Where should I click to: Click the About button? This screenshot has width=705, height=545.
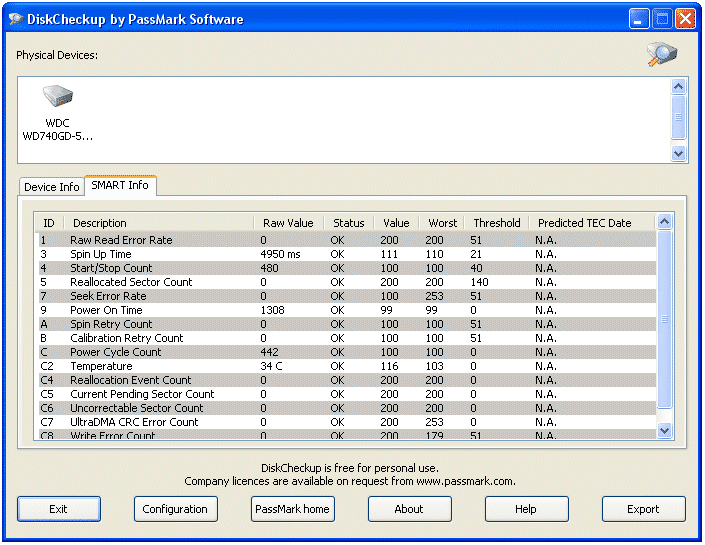click(410, 509)
